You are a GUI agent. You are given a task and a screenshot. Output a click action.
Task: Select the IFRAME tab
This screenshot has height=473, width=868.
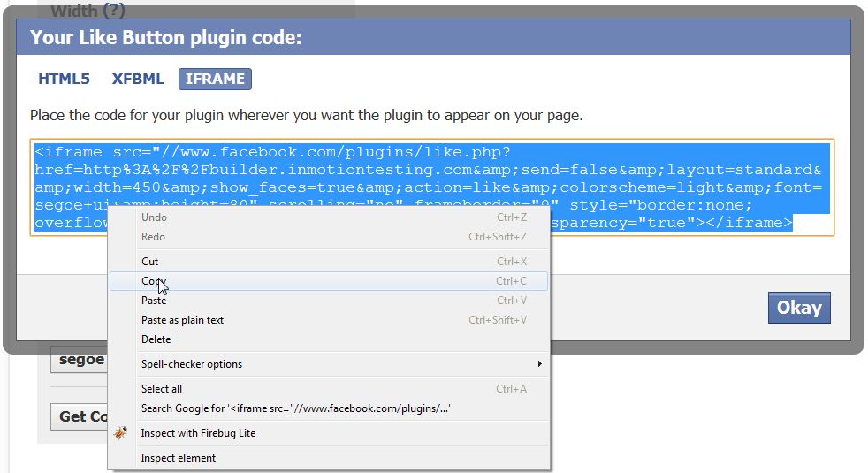click(x=215, y=79)
